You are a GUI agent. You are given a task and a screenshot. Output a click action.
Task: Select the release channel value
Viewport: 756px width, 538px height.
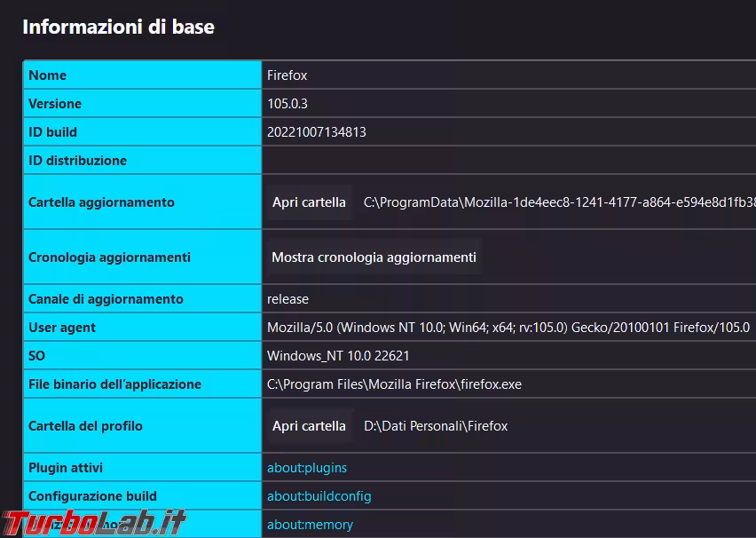click(x=287, y=299)
